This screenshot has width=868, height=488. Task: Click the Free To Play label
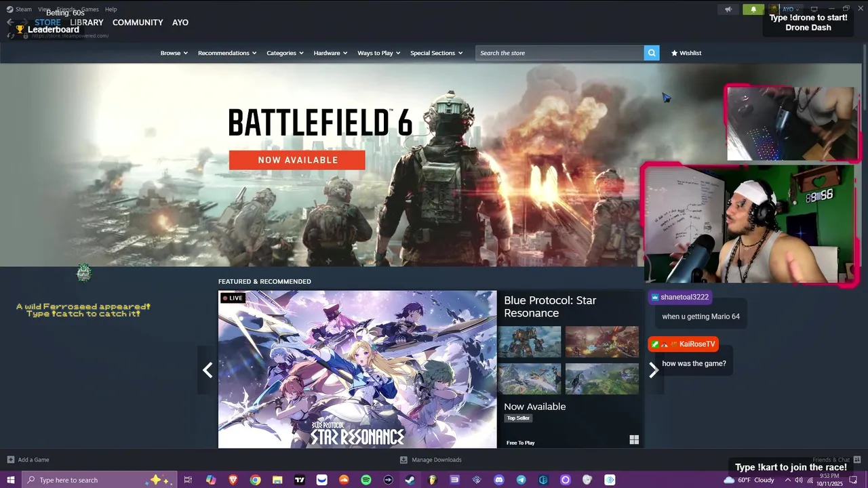click(520, 443)
